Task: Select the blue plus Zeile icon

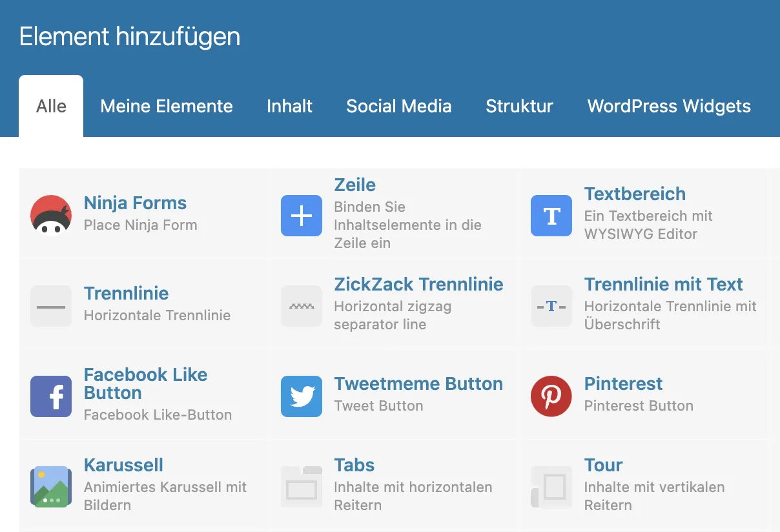Action: (x=302, y=216)
